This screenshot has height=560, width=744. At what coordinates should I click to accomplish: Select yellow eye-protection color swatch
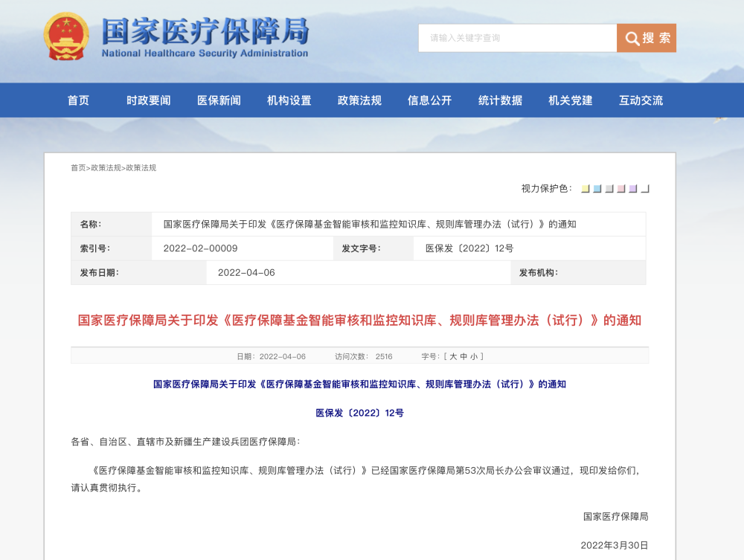pos(586,189)
